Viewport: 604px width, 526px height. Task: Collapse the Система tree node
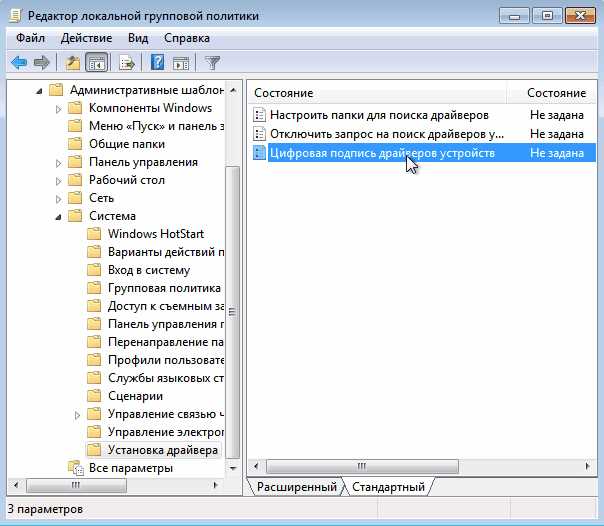click(x=58, y=218)
